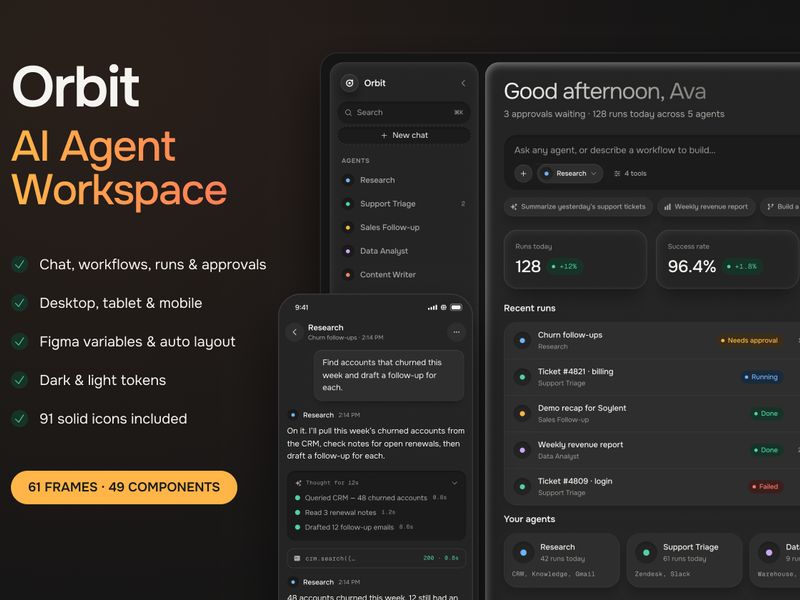The height and width of the screenshot is (600, 800).
Task: Collapse the 'Thought for 12s' panel
Action: [x=455, y=483]
